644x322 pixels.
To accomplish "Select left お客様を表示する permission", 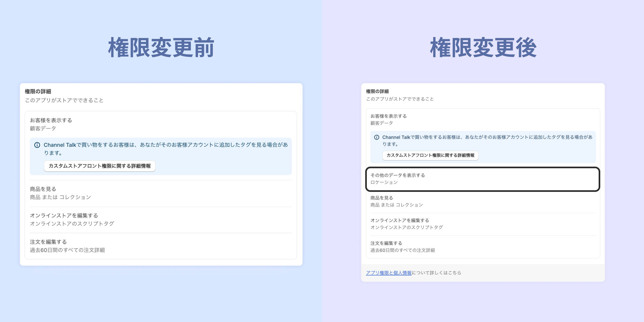I will coord(51,120).
